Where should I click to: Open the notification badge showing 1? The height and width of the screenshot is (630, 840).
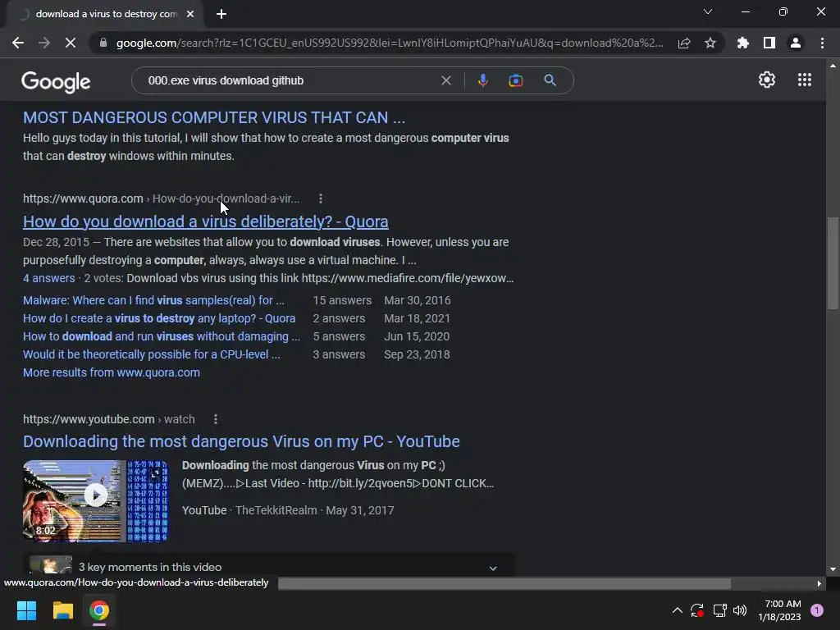(817, 610)
